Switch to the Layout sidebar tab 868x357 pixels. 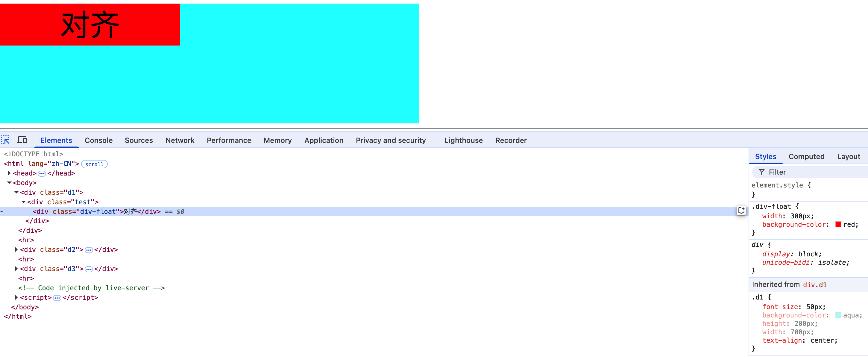coord(849,156)
